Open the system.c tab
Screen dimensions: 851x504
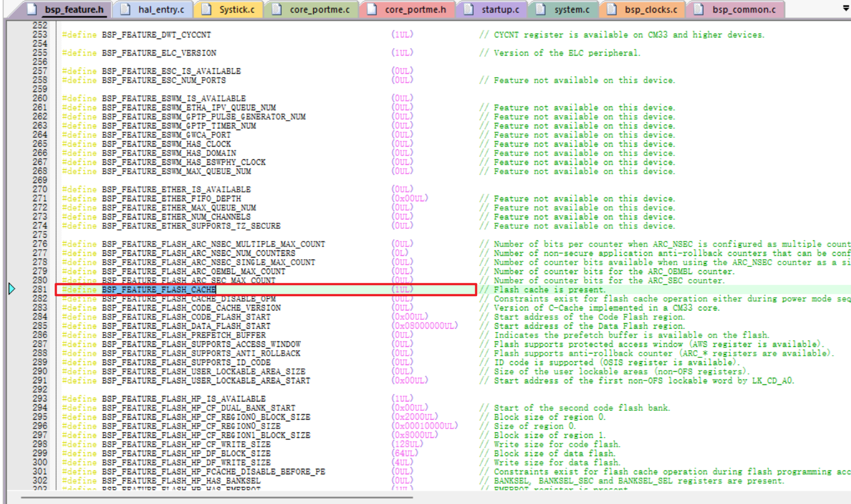click(x=564, y=9)
